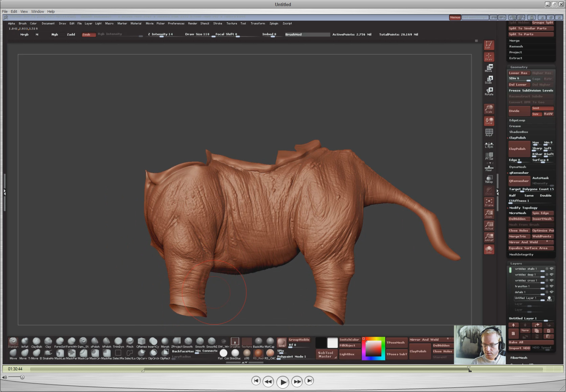The width and height of the screenshot is (566, 392).
Task: Hide the 'wrinkles shallo 1' layer eye
Action: click(x=551, y=269)
